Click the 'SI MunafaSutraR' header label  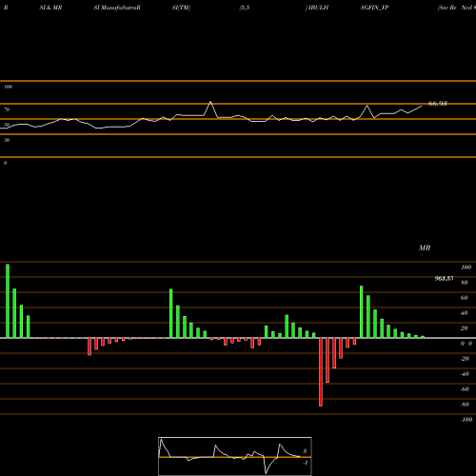click(x=117, y=8)
